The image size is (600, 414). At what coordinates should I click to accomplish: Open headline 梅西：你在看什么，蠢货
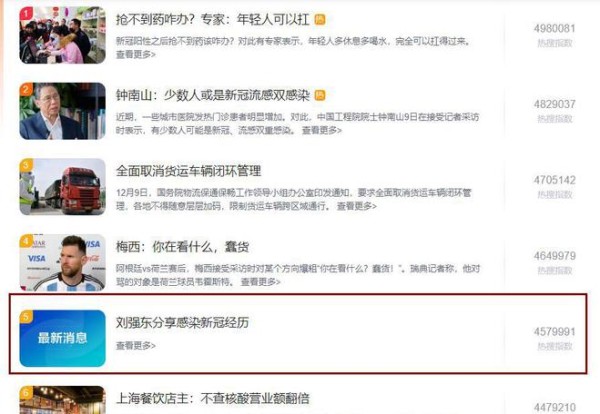tap(182, 247)
